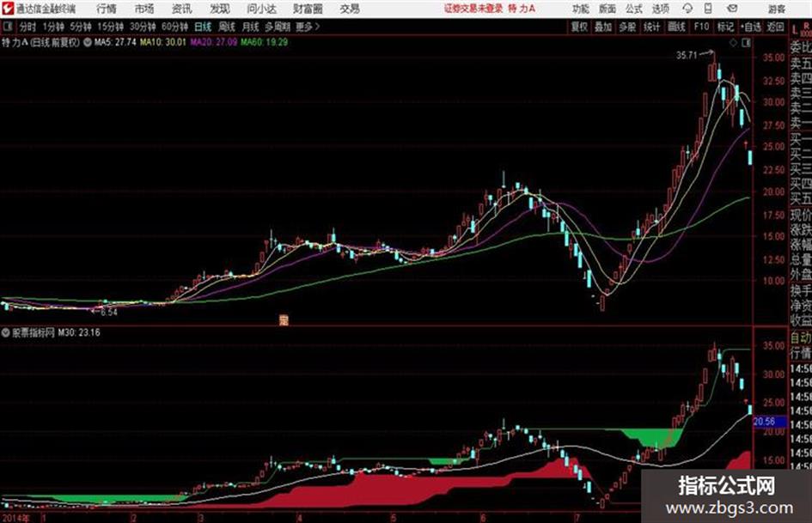812x523 pixels.
Task: Switch to 15分钟 chart period
Action: [x=110, y=27]
